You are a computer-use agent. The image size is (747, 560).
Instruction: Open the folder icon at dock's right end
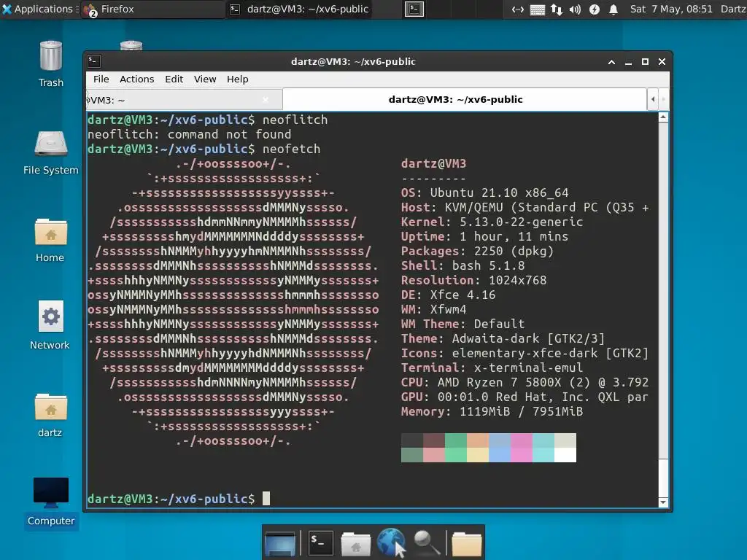pyautogui.click(x=466, y=543)
